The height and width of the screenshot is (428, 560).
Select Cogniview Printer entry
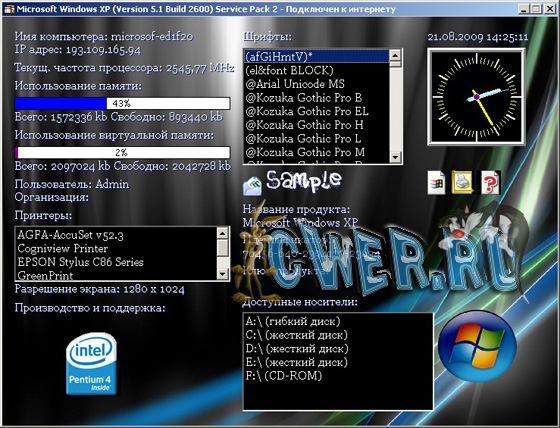[x=116, y=248]
